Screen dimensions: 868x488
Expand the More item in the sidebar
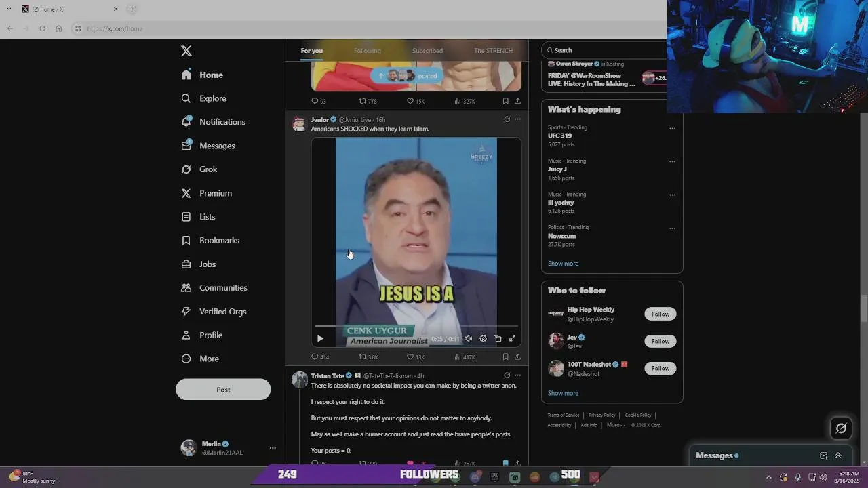click(x=200, y=359)
